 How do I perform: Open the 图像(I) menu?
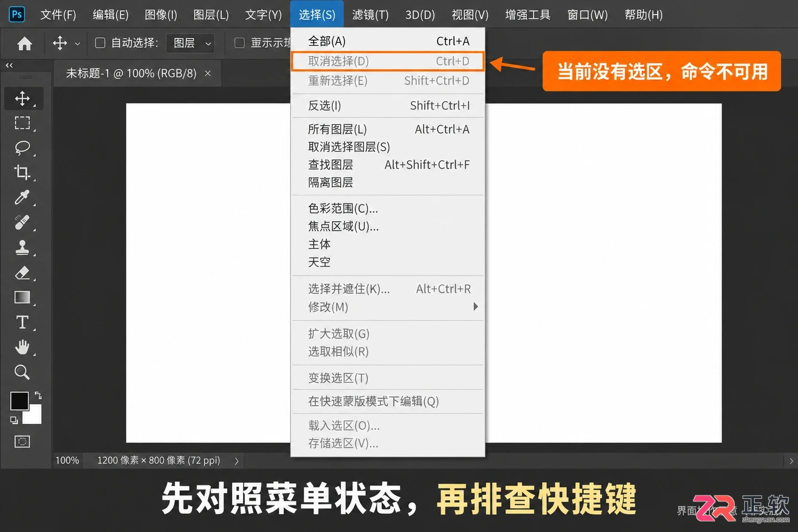[x=161, y=14]
